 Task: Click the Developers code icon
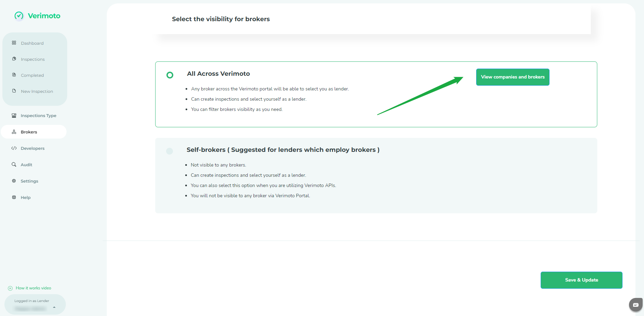[14, 148]
